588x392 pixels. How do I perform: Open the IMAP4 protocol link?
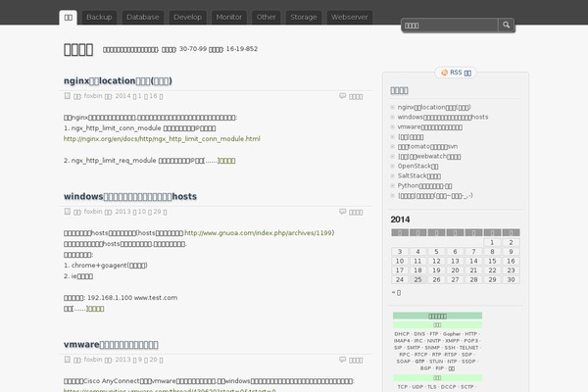402,341
